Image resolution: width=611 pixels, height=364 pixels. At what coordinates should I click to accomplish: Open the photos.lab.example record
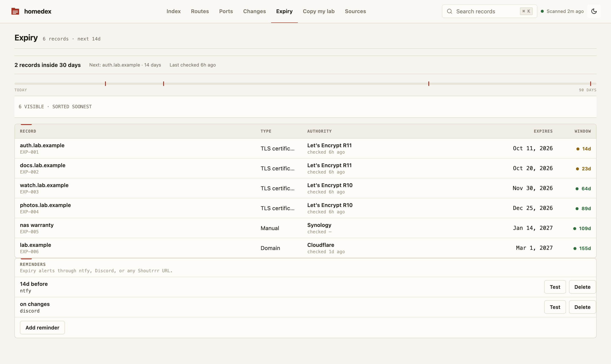(x=305, y=208)
